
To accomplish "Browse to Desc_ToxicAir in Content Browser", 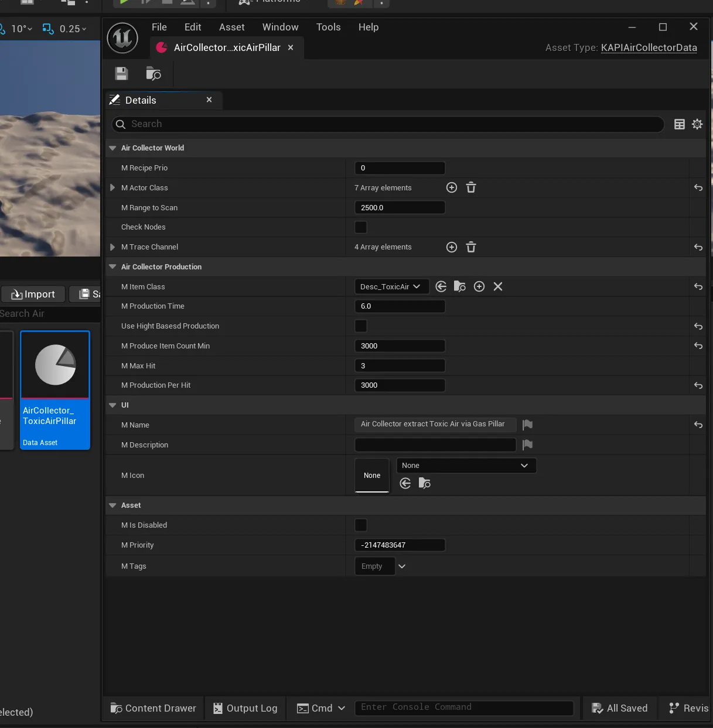I will tap(460, 286).
